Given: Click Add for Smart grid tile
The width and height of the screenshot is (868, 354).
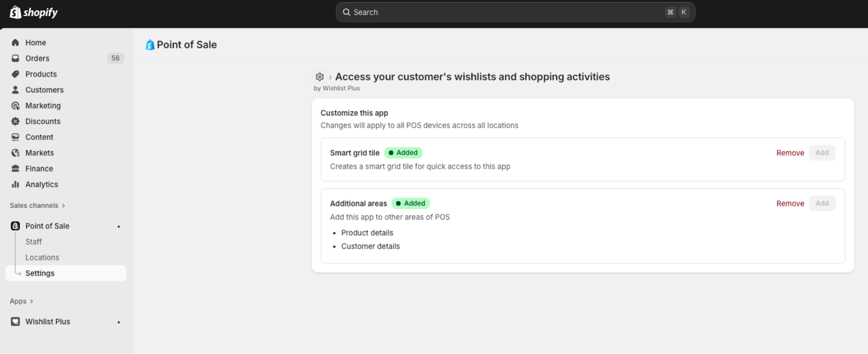Looking at the screenshot, I should point(822,153).
